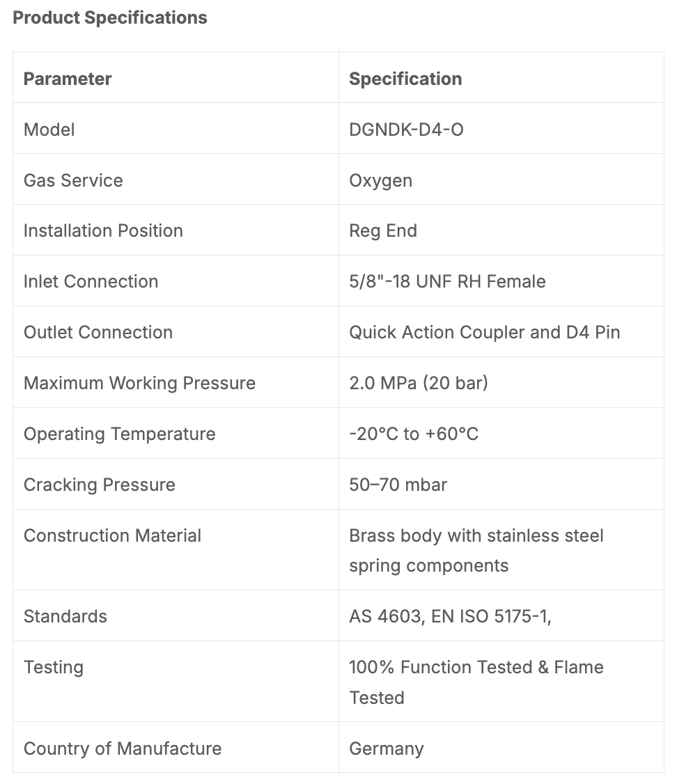The image size is (677, 784).
Task: Click the Gas Service row label
Action: (x=73, y=180)
